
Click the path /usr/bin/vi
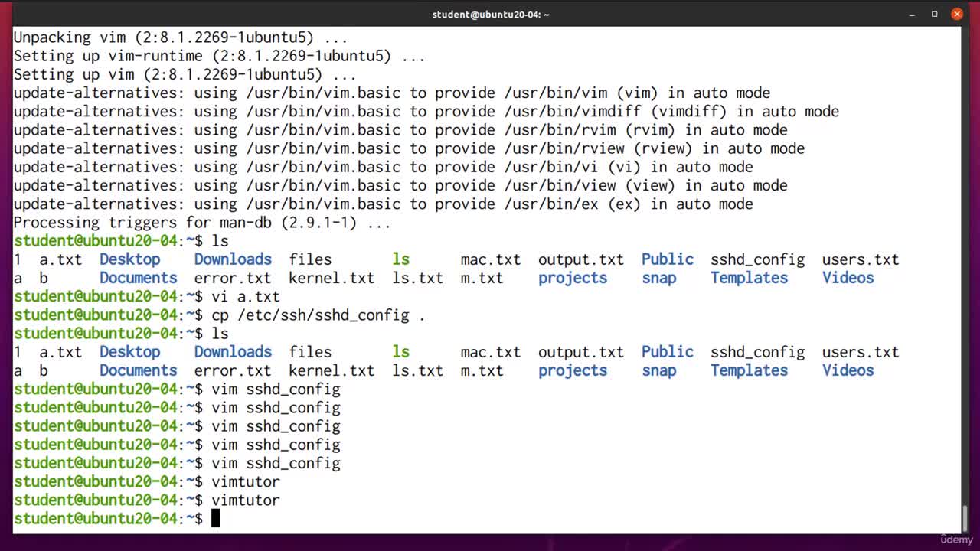pyautogui.click(x=551, y=167)
